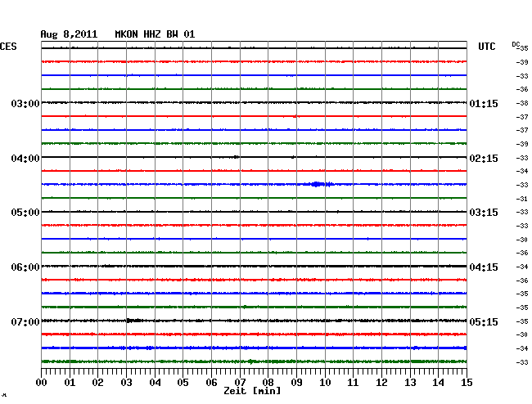Click minute tick label 06

point(211,383)
